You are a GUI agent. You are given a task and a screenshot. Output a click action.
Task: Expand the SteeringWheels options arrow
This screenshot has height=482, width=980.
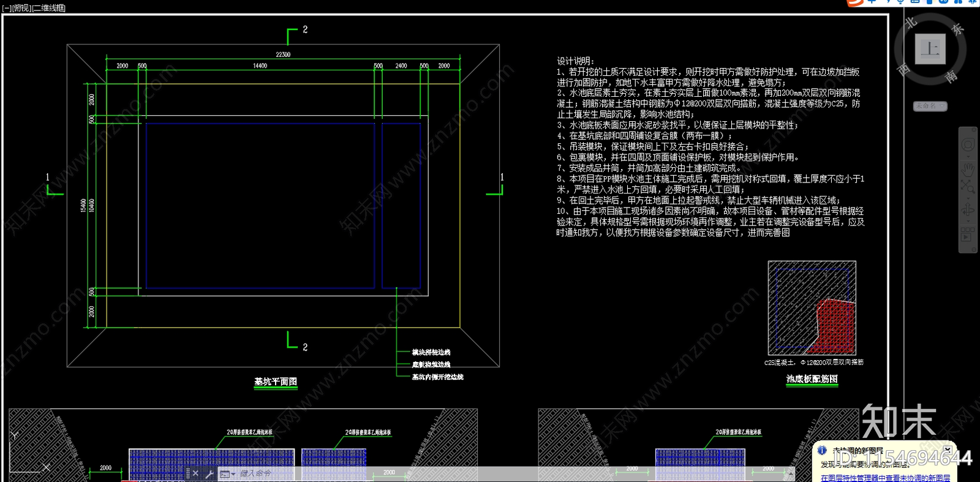pos(968,156)
